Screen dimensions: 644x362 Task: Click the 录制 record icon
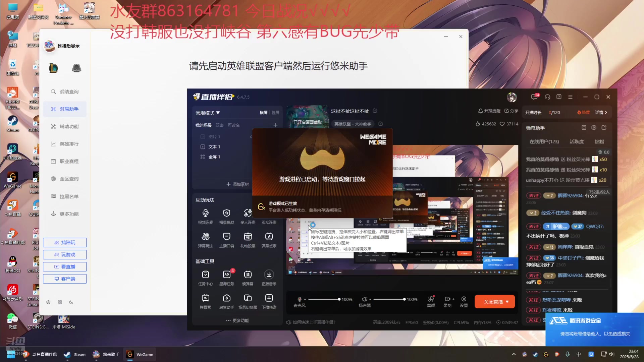tap(447, 299)
